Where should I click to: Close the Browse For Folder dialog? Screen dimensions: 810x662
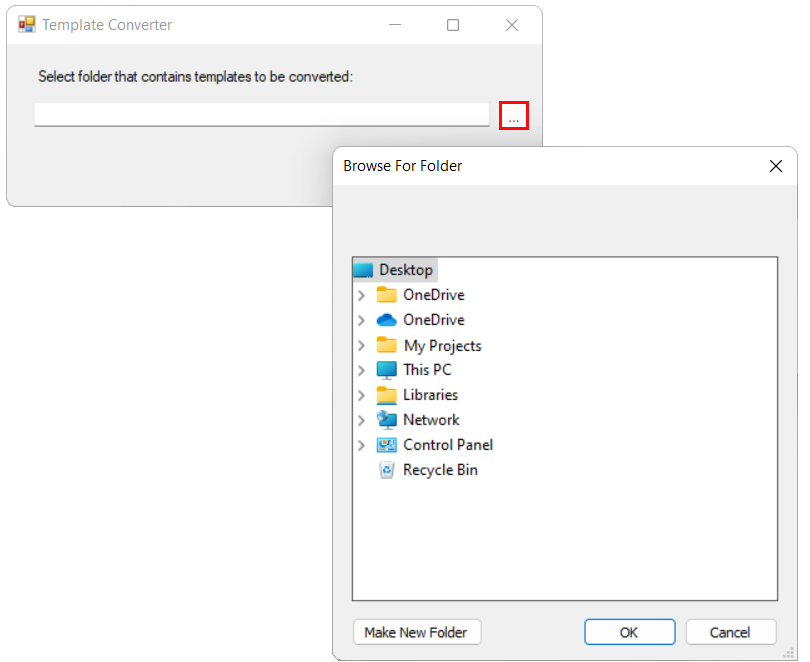pos(775,166)
